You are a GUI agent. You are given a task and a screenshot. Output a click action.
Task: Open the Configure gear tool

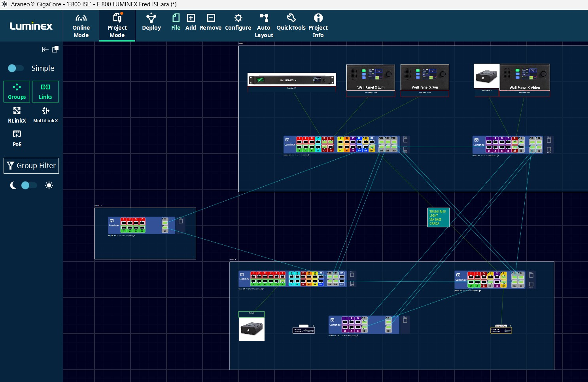click(x=238, y=22)
